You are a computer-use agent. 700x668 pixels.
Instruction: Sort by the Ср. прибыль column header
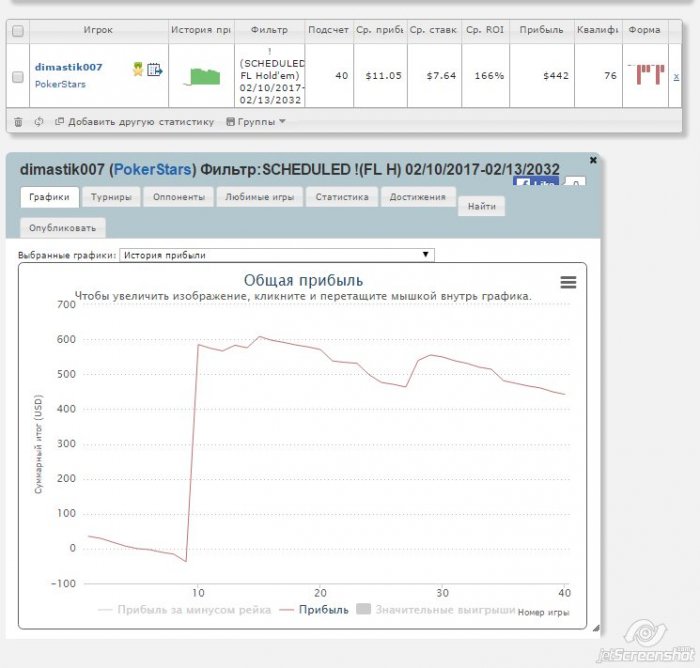(380, 30)
